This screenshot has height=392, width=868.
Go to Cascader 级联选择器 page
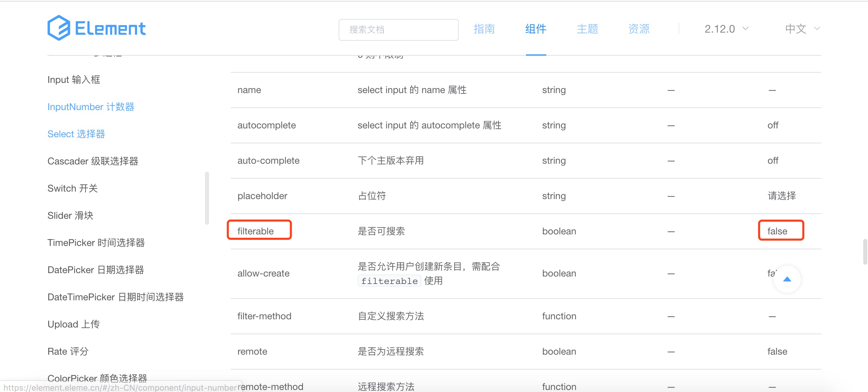point(93,161)
